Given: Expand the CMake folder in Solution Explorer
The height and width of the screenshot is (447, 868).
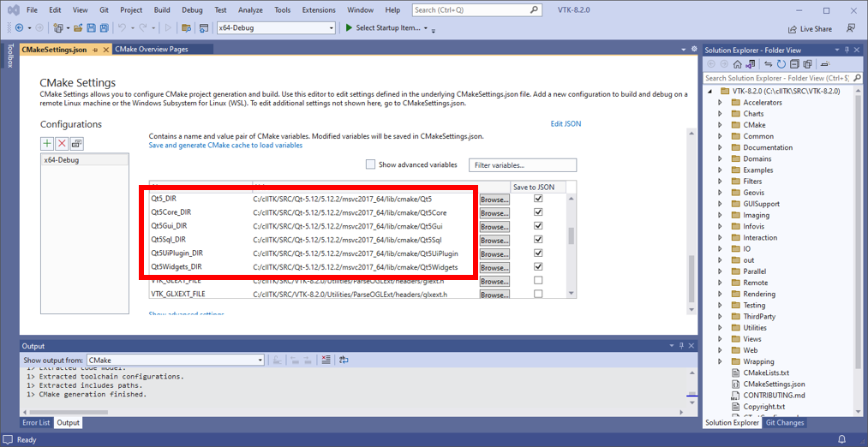Looking at the screenshot, I should click(720, 125).
